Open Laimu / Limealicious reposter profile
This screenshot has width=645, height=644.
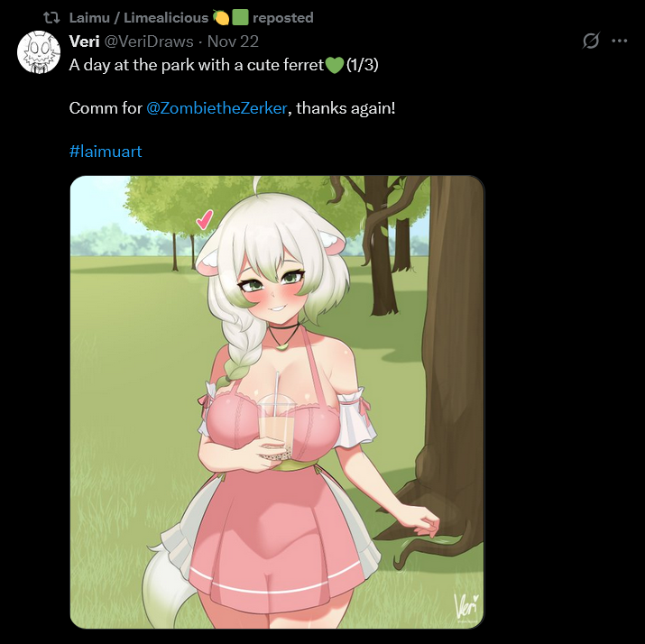pyautogui.click(x=139, y=18)
